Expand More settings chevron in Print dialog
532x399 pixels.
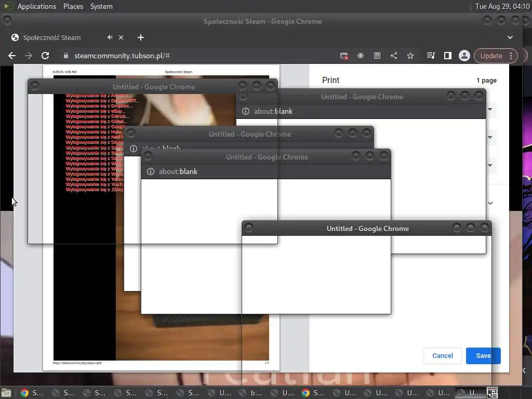[490, 203]
